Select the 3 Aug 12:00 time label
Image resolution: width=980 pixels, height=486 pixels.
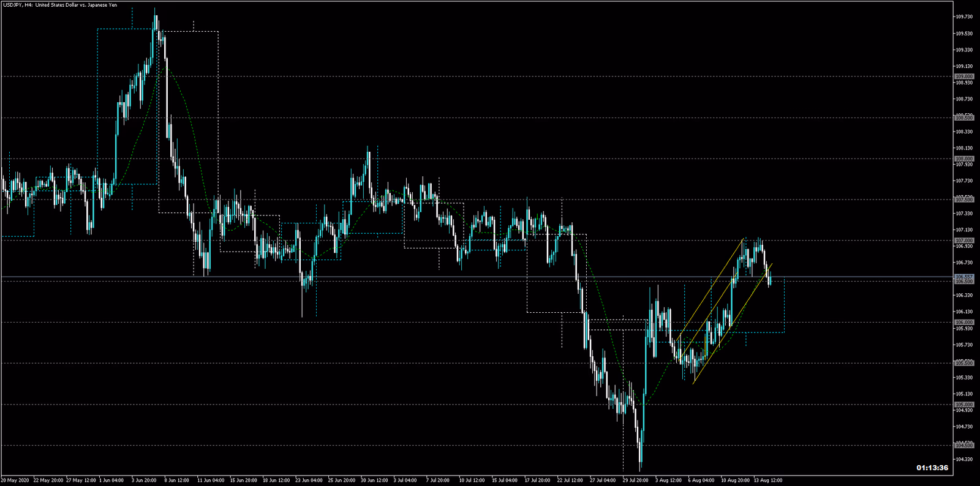tap(668, 480)
